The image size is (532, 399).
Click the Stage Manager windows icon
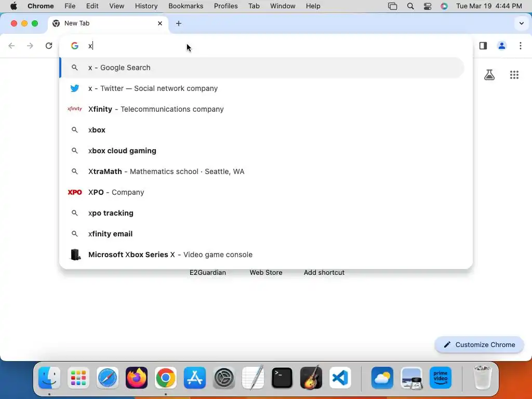pyautogui.click(x=393, y=6)
